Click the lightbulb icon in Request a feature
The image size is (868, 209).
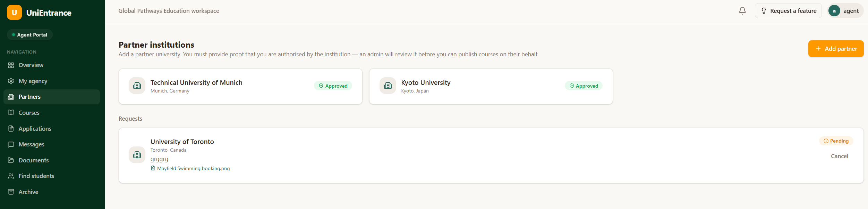tap(764, 11)
